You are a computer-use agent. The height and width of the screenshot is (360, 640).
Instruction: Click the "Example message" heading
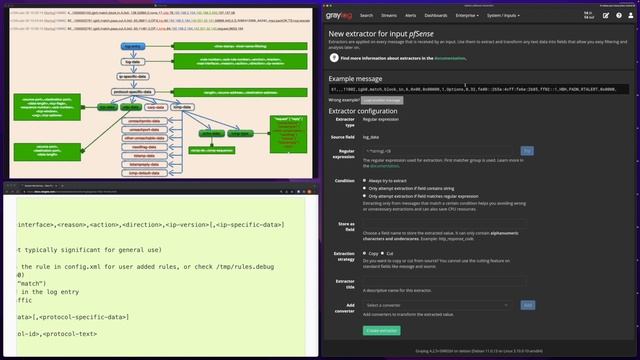tap(355, 79)
